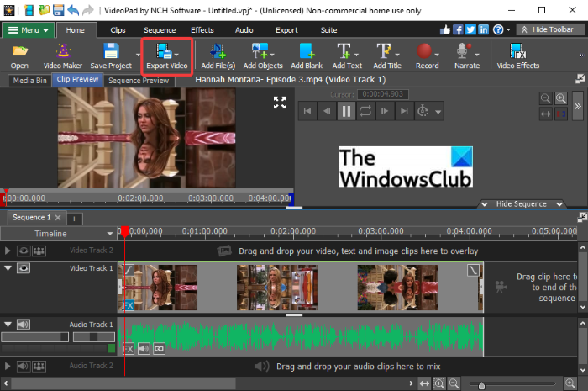Click the thumbs-up like icon
Screen dimensions: 588x391
click(445, 29)
